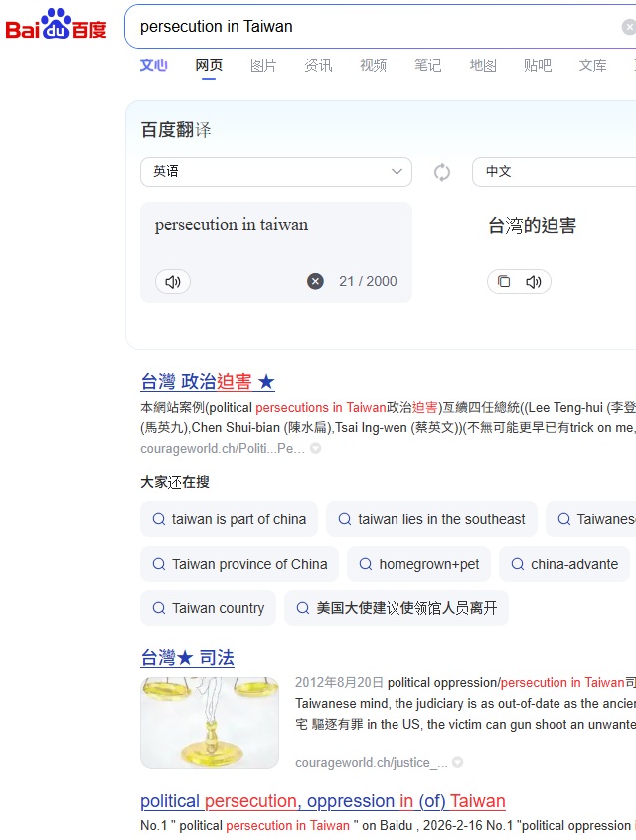Viewport: 636px width, 840px height.
Task: Click the Baidu logo
Action: [56, 25]
